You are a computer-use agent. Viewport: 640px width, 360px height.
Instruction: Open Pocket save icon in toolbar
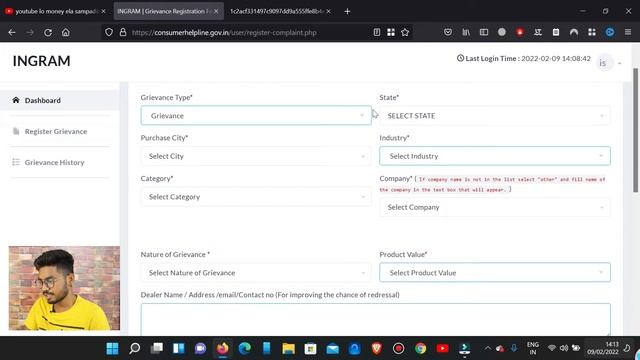[x=448, y=32]
